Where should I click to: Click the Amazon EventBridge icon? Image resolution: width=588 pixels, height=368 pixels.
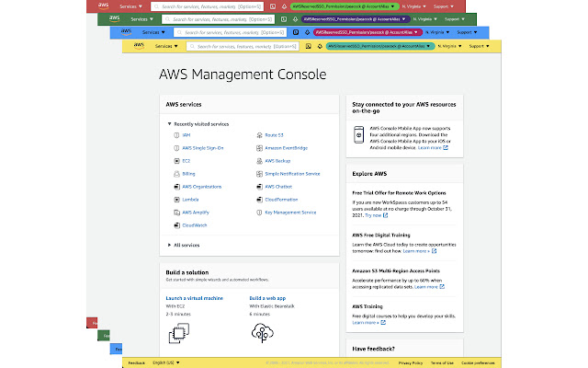coord(259,148)
